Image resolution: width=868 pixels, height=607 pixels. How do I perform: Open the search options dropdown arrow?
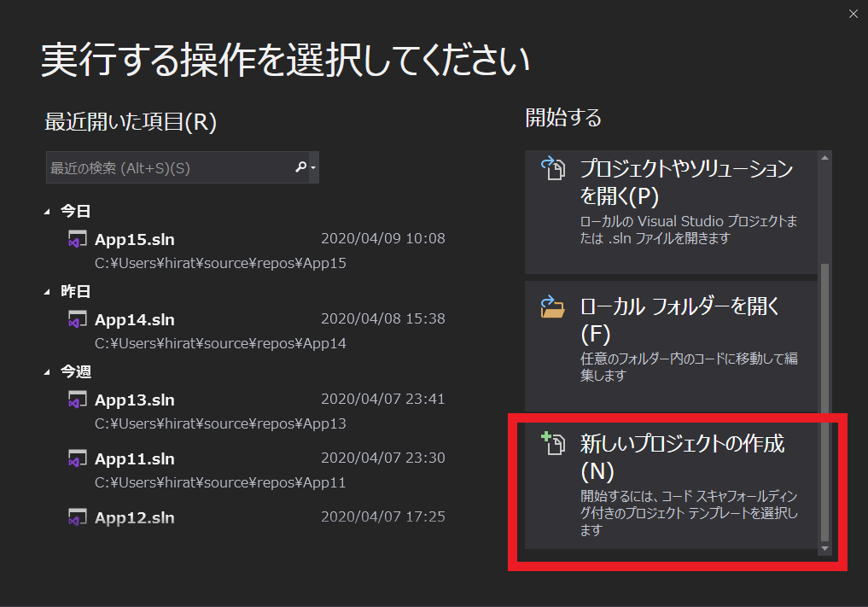(313, 168)
